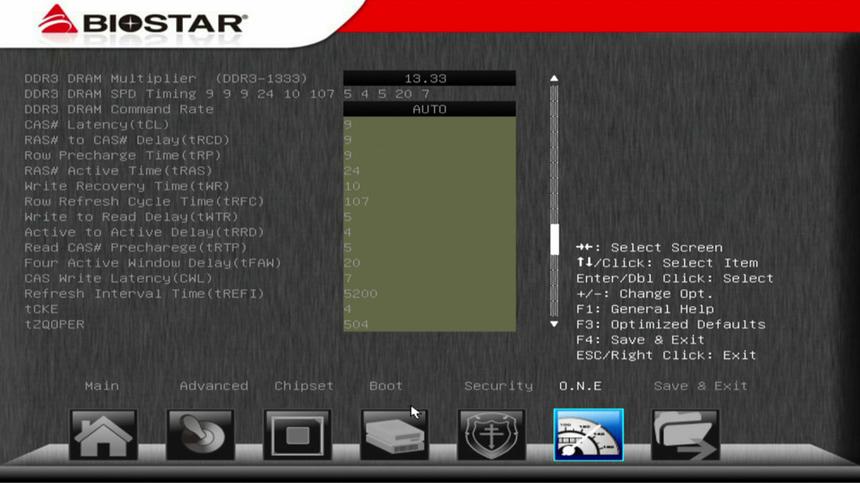This screenshot has width=860, height=483.
Task: Select the DDR3 DRAM Multiplier label
Action: coord(166,78)
